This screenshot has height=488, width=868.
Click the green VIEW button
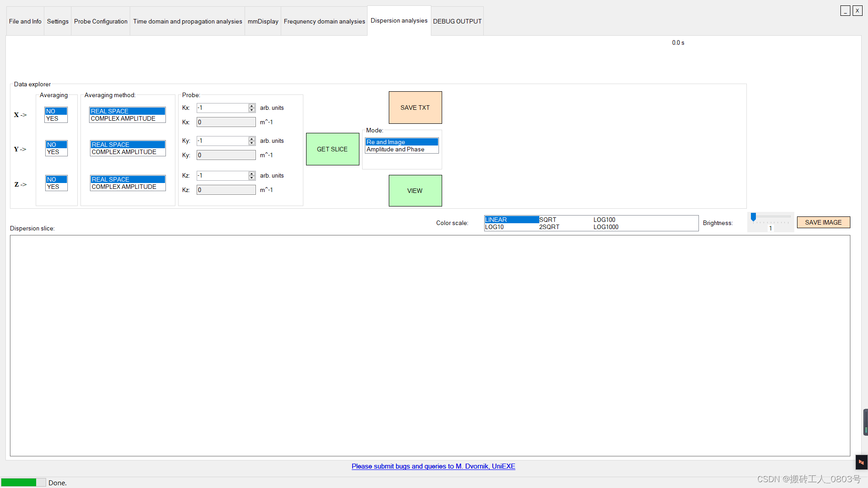(x=415, y=191)
